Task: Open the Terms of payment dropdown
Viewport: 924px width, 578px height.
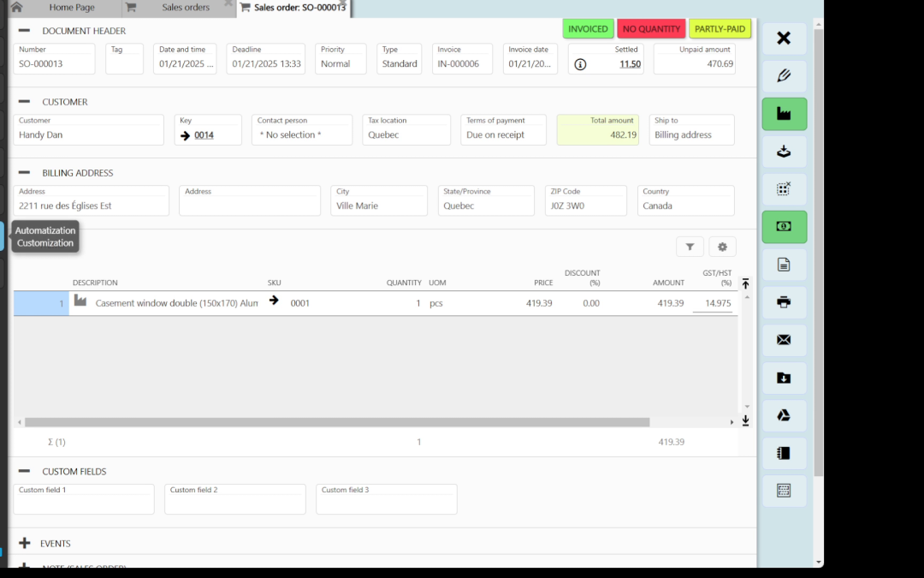Action: (x=503, y=130)
